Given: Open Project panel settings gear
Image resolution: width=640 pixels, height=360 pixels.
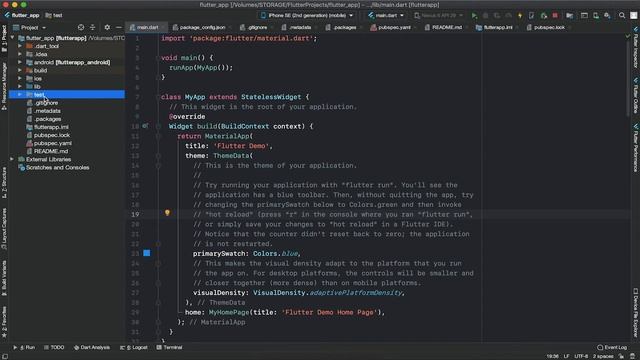Looking at the screenshot, I should [x=107, y=27].
